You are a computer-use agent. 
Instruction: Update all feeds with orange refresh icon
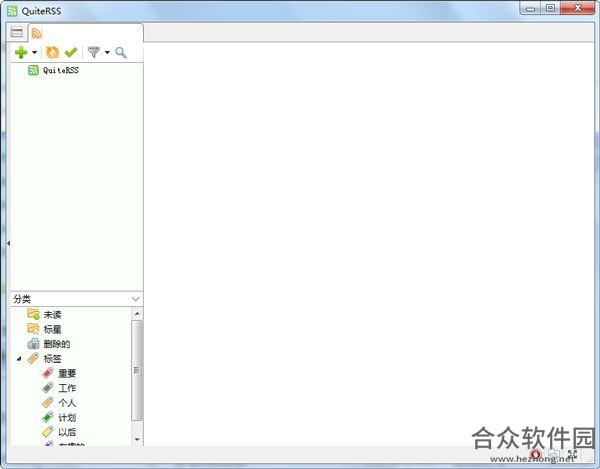coord(52,52)
